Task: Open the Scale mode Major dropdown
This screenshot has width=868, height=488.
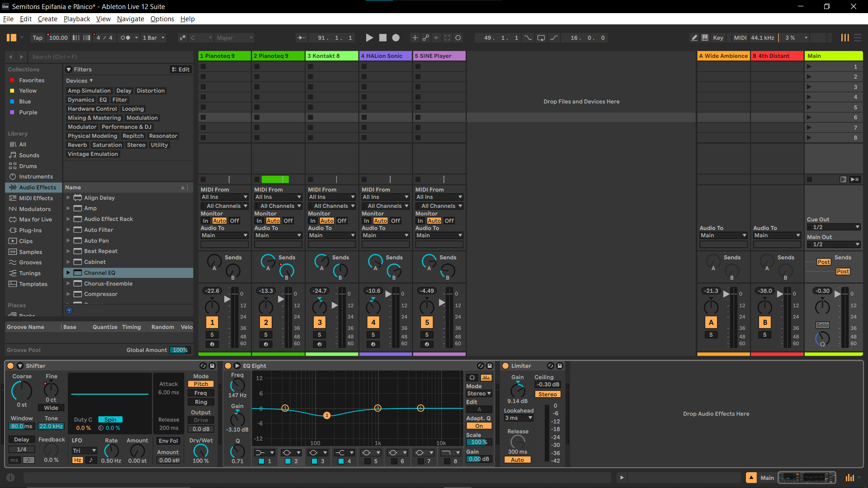Action: 235,38
